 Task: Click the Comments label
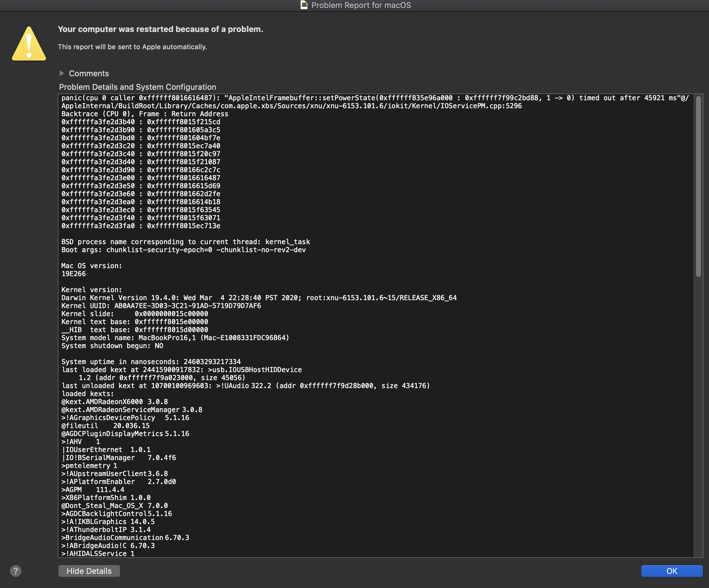(89, 73)
